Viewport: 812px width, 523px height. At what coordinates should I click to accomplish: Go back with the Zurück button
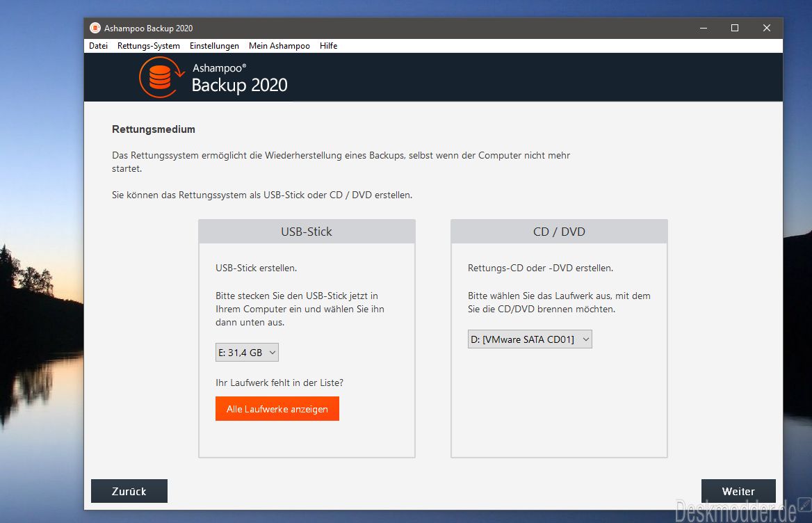(x=129, y=491)
